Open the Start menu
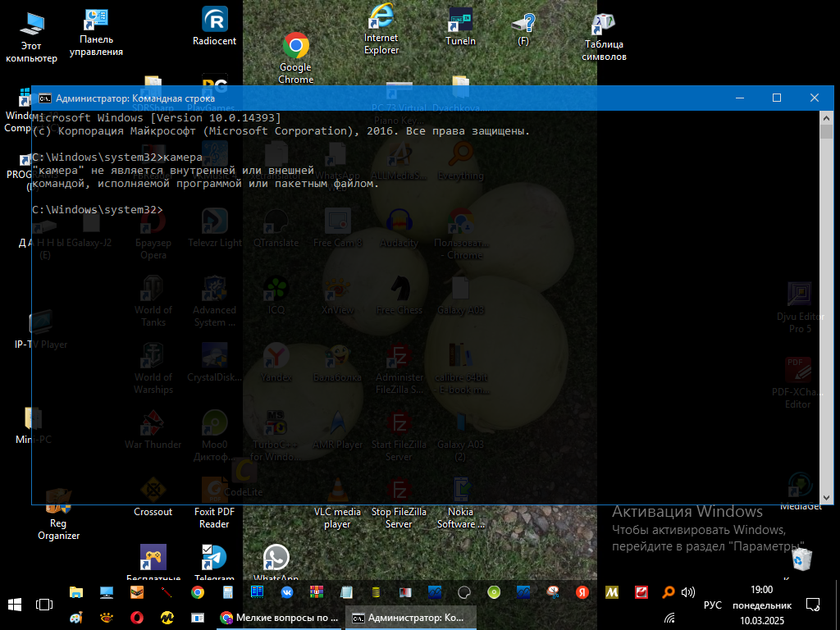The height and width of the screenshot is (630, 840). 15,605
